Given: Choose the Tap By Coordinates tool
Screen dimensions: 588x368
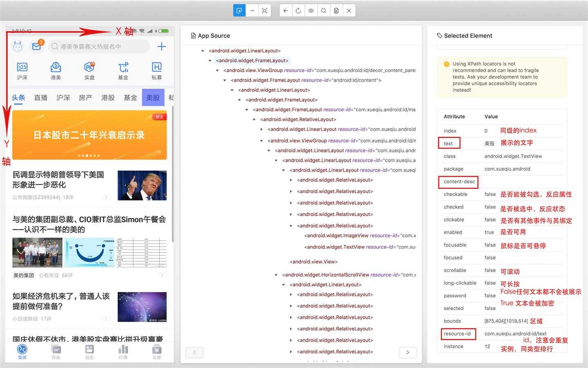Looking at the screenshot, I should click(265, 11).
